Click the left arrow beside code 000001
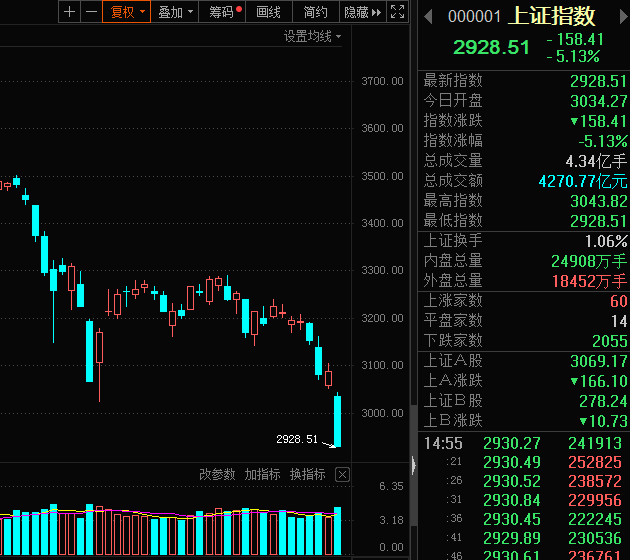630x560 pixels. pyautogui.click(x=429, y=16)
